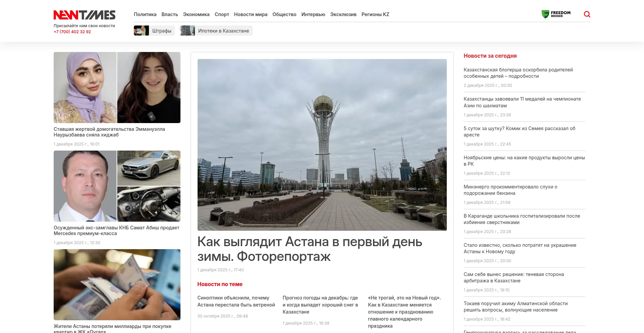The width and height of the screenshot is (644, 333).
Task: Read article about 11 chess championship medals
Action: [522, 102]
